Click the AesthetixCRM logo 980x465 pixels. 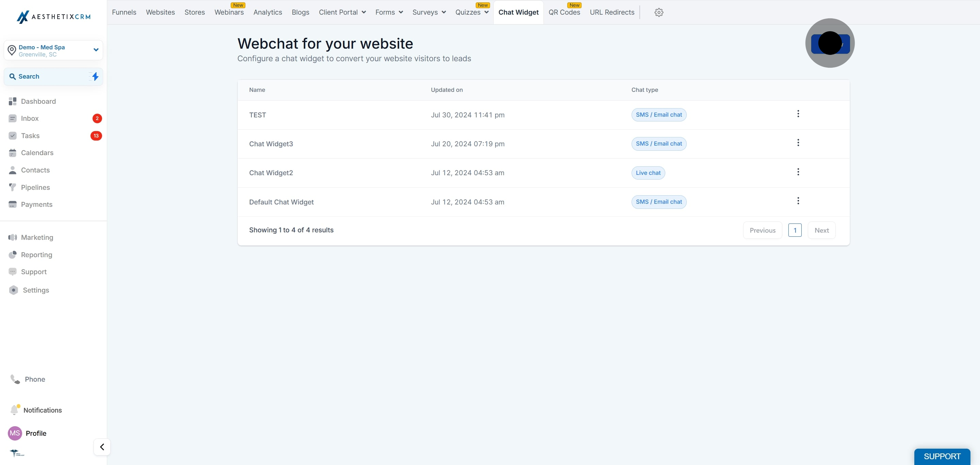tap(54, 17)
